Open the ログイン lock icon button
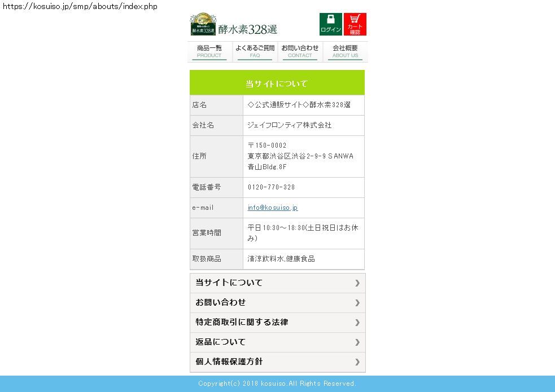This screenshot has width=555, height=392. (331, 24)
